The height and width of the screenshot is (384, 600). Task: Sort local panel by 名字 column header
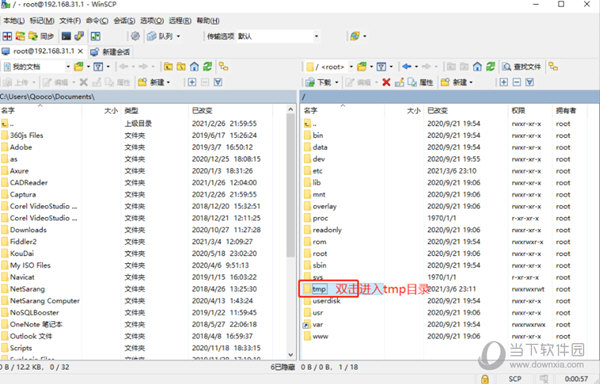(x=41, y=111)
